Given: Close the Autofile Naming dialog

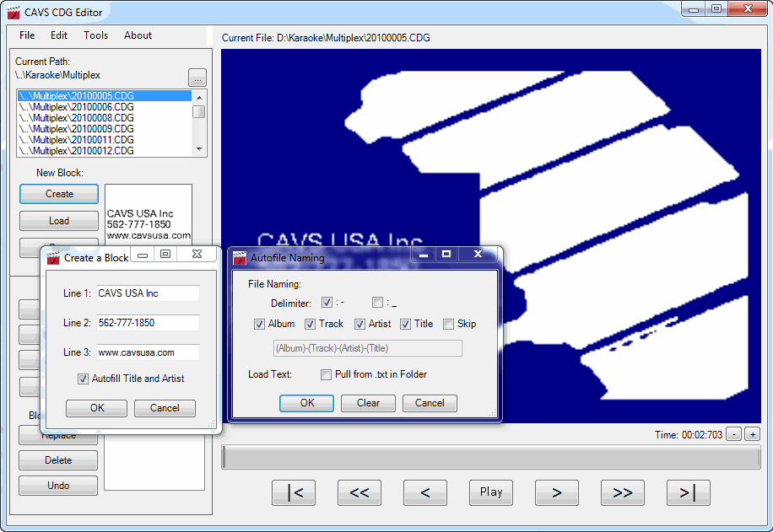Looking at the screenshot, I should pos(478,254).
